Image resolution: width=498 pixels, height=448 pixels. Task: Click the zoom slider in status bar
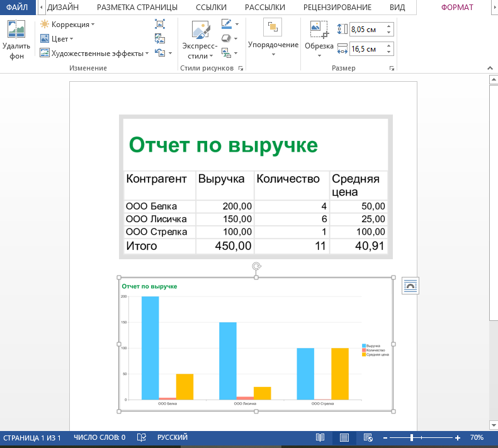tap(412, 437)
